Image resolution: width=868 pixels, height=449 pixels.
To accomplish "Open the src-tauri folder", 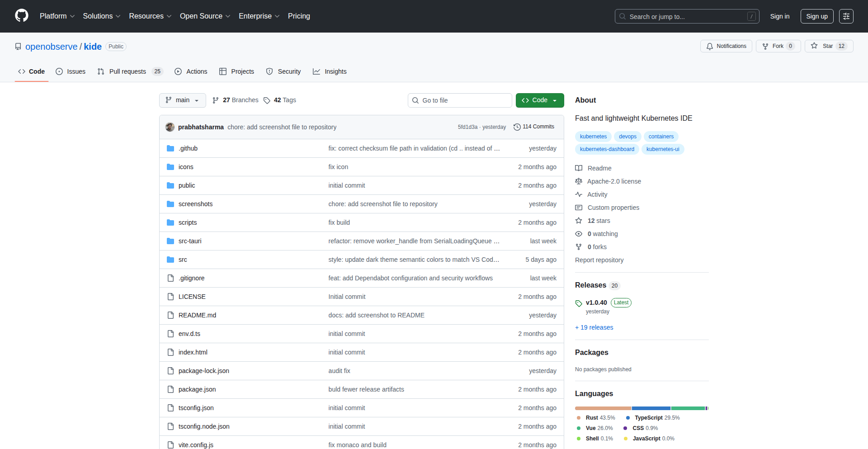I will [x=190, y=241].
